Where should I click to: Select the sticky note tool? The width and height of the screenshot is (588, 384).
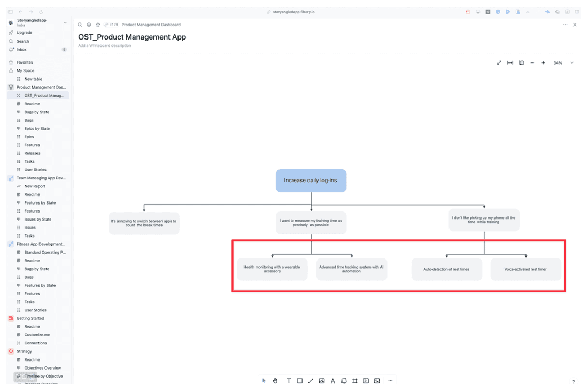[x=344, y=381]
